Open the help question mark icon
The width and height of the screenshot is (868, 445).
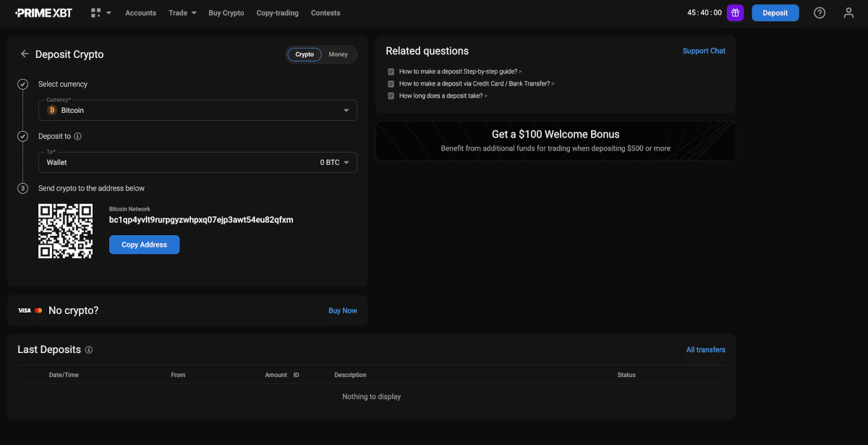(x=820, y=12)
